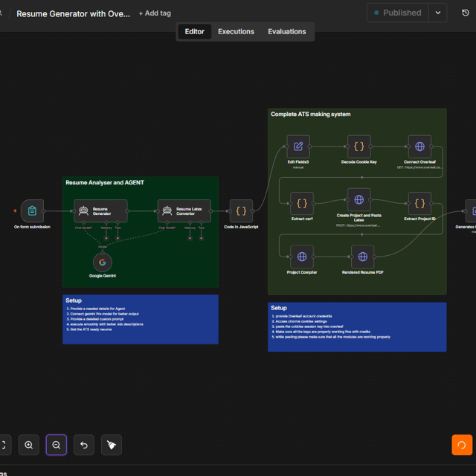Expand the Published status dropdown arrow
The height and width of the screenshot is (476, 476).
(x=438, y=13)
